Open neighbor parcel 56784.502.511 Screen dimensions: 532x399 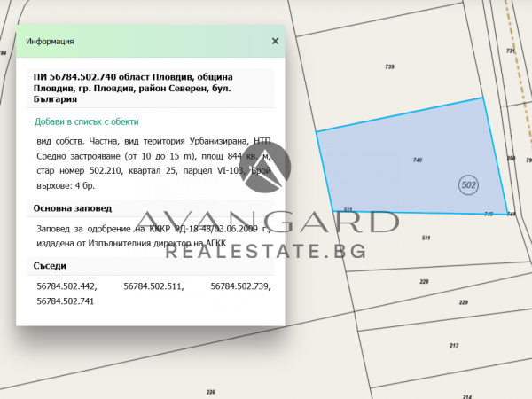pyautogui.click(x=153, y=286)
